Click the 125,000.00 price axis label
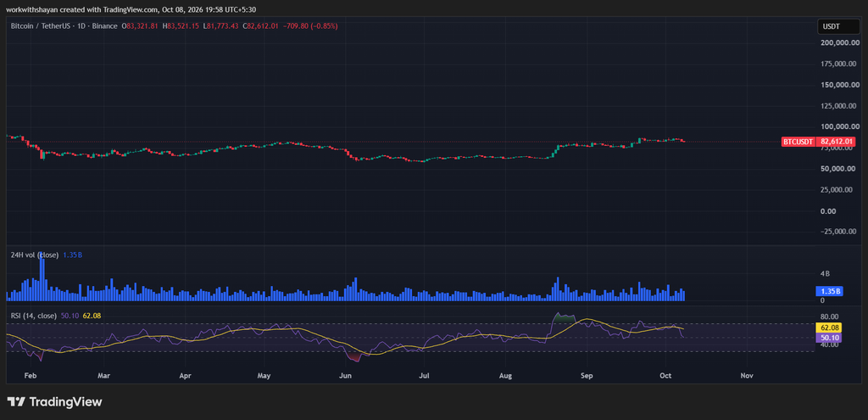 838,106
